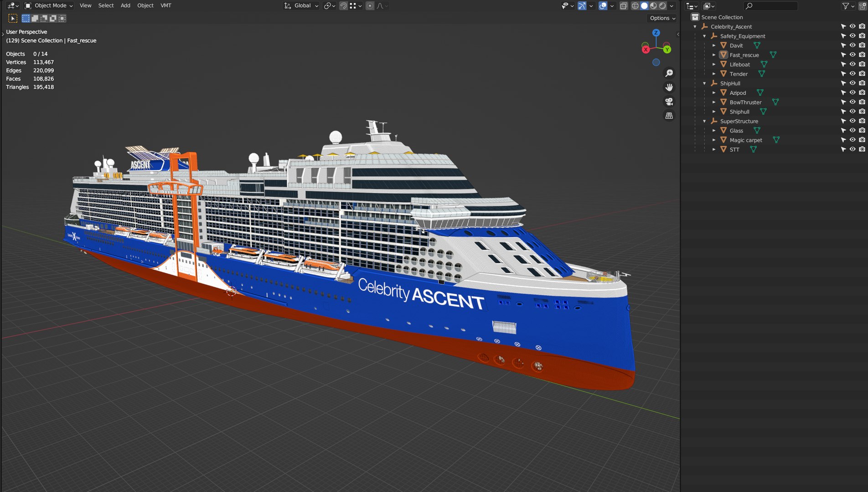Expand the Lifeboat object
868x492 pixels.
(x=714, y=65)
